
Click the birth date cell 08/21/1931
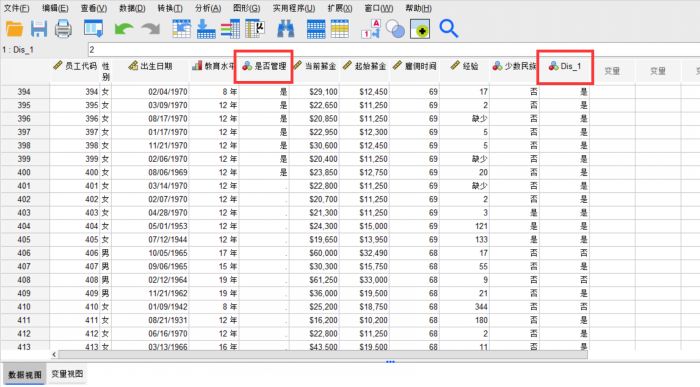(150, 320)
